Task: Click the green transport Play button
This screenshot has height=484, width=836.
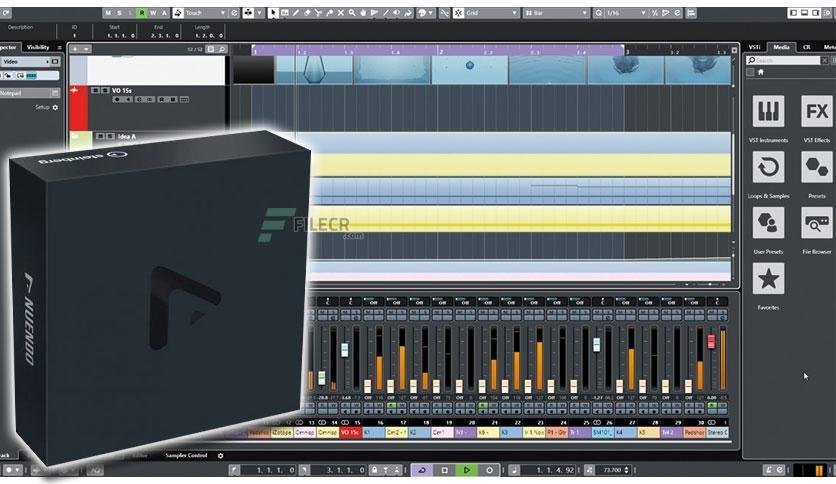Action: tap(467, 470)
